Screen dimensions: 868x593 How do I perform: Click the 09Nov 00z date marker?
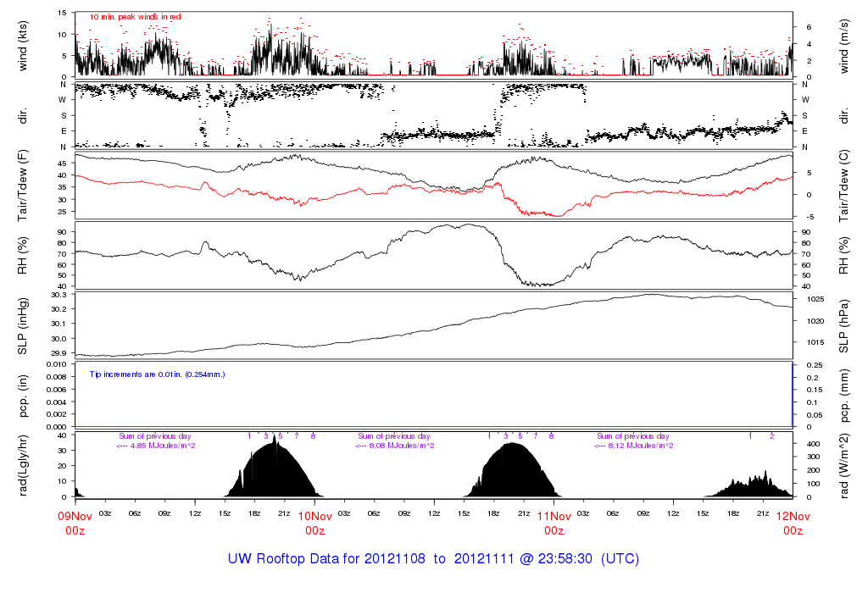[75, 522]
